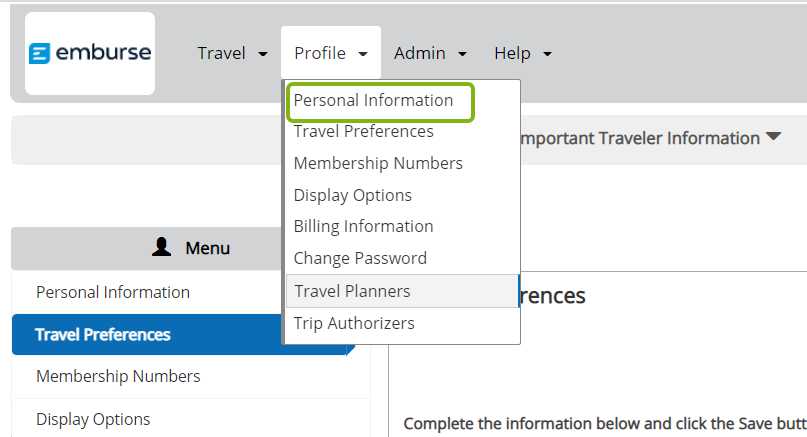Expand Important Traveler Information arrow
Image resolution: width=807 pixels, height=437 pixels.
773,137
